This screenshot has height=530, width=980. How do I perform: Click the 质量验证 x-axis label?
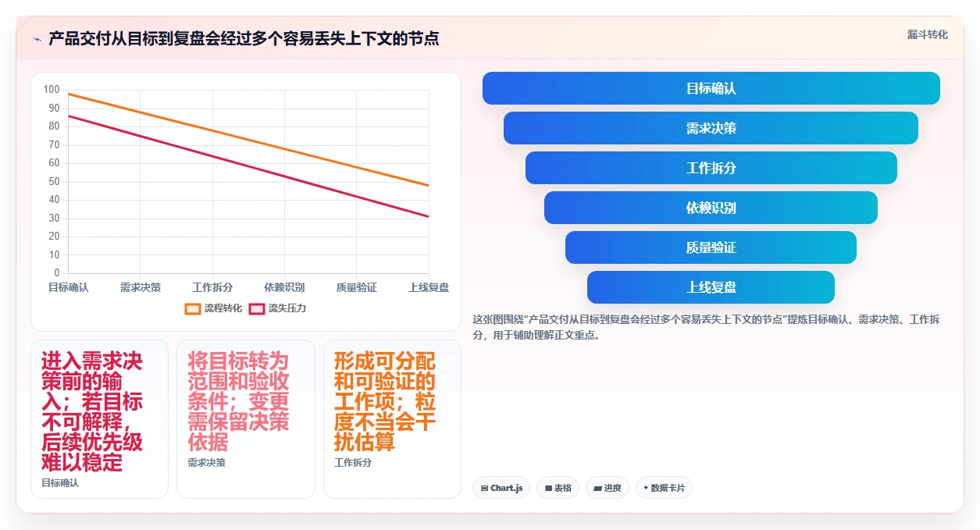tap(357, 287)
